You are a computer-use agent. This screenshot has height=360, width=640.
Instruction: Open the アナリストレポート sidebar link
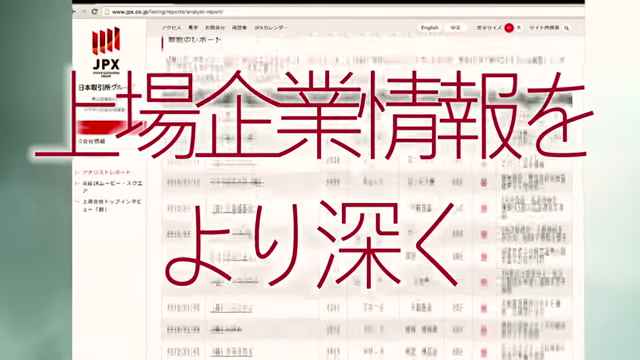coord(107,173)
